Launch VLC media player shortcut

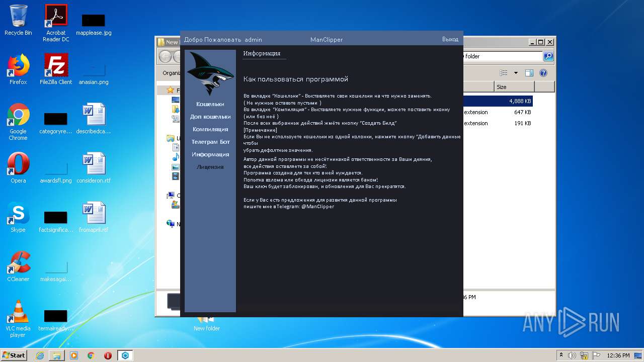click(x=18, y=319)
